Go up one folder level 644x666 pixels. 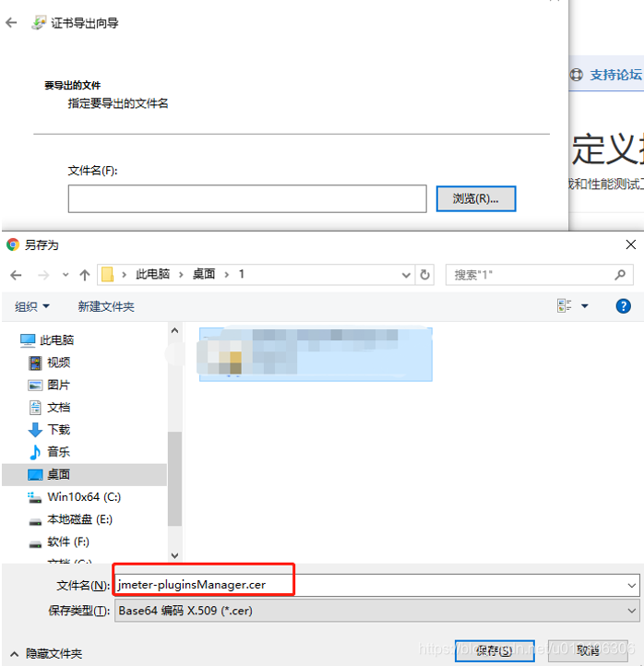point(85,275)
